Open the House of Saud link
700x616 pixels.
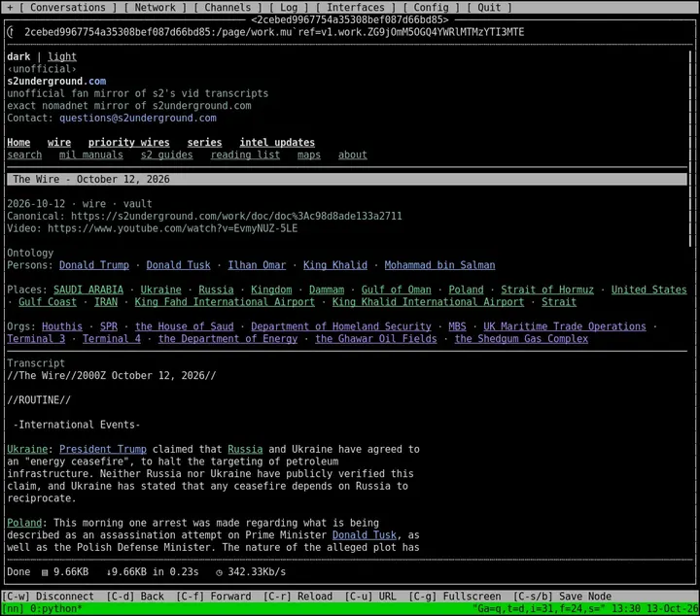point(185,326)
